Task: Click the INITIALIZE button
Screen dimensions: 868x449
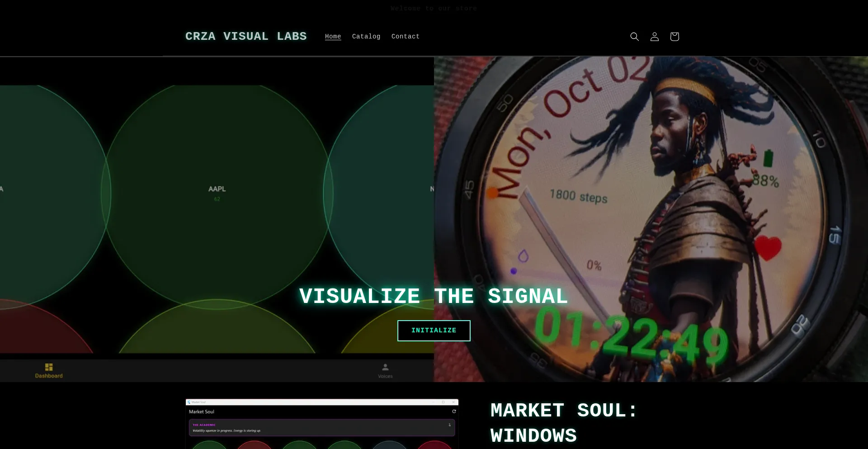Action: tap(434, 331)
